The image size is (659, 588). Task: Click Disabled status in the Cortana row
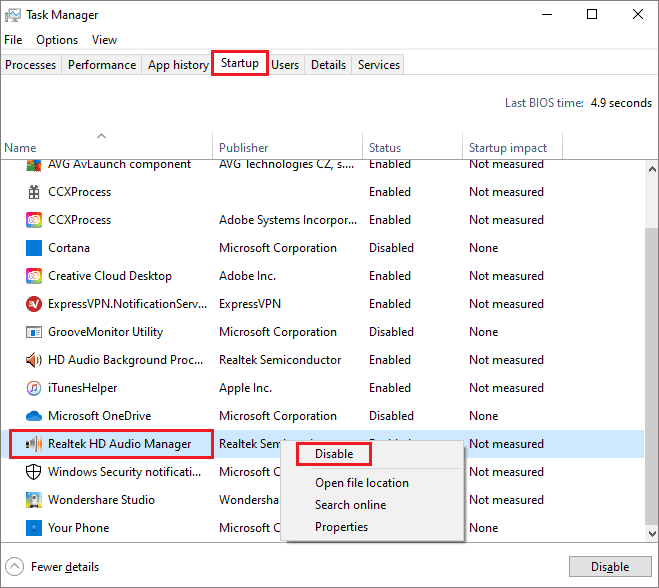391,248
